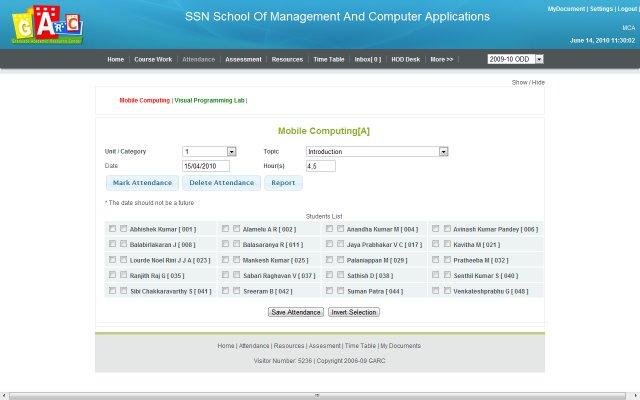640x400 pixels.
Task: Check the leftmost box for Sreeram B
Action: click(x=225, y=290)
